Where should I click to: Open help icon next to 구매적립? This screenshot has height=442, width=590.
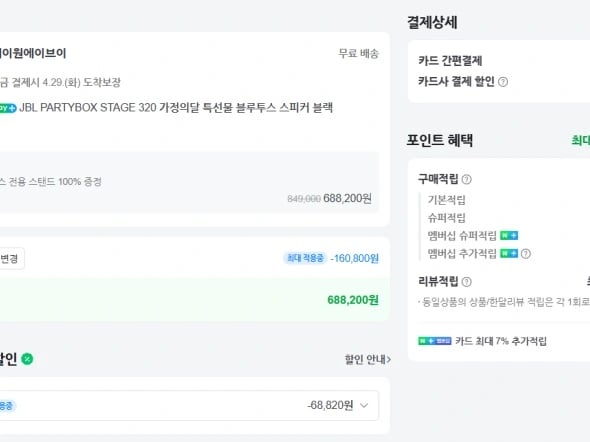point(466,179)
